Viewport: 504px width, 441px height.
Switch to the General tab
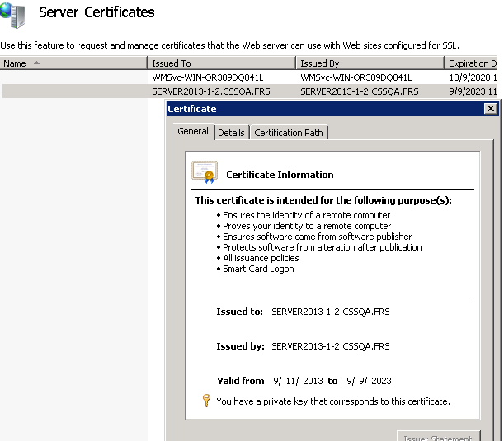click(x=193, y=132)
